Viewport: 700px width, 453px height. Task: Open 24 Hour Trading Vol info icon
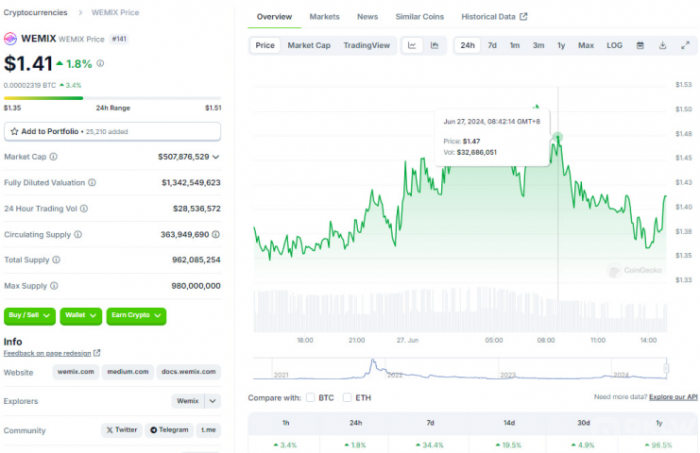coord(84,208)
